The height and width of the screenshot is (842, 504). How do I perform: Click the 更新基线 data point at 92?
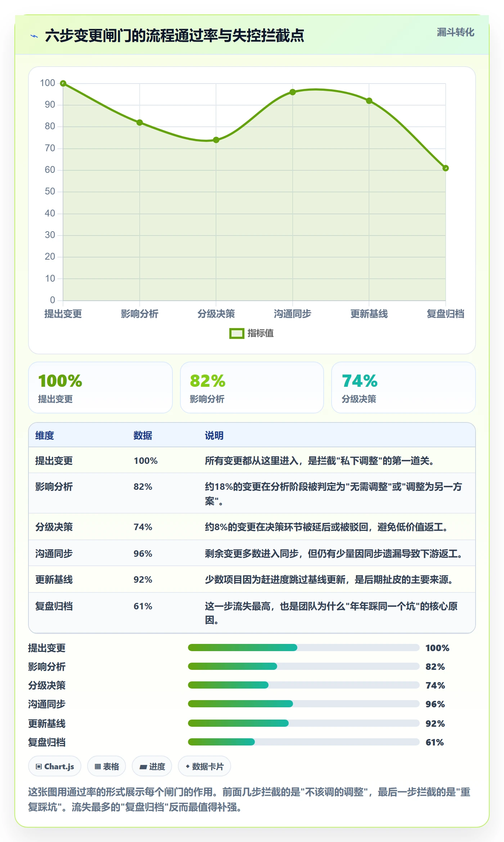point(369,101)
